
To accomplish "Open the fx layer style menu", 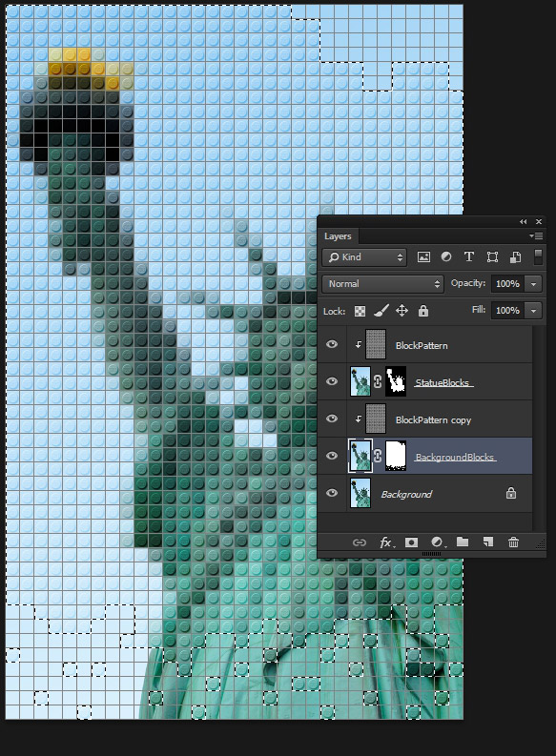I will (386, 542).
